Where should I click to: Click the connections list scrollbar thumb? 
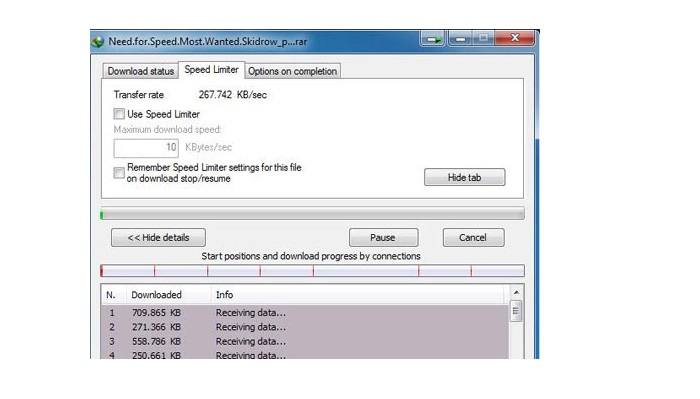click(x=516, y=311)
